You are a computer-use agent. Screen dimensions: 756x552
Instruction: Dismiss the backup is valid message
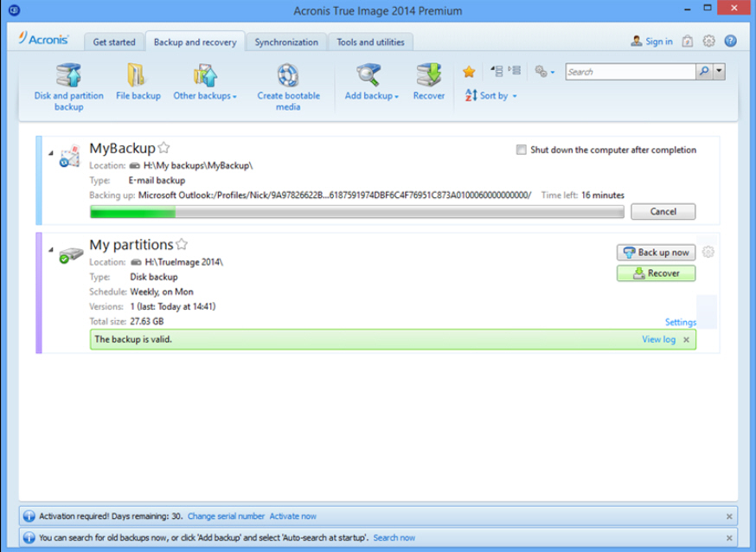(x=686, y=340)
